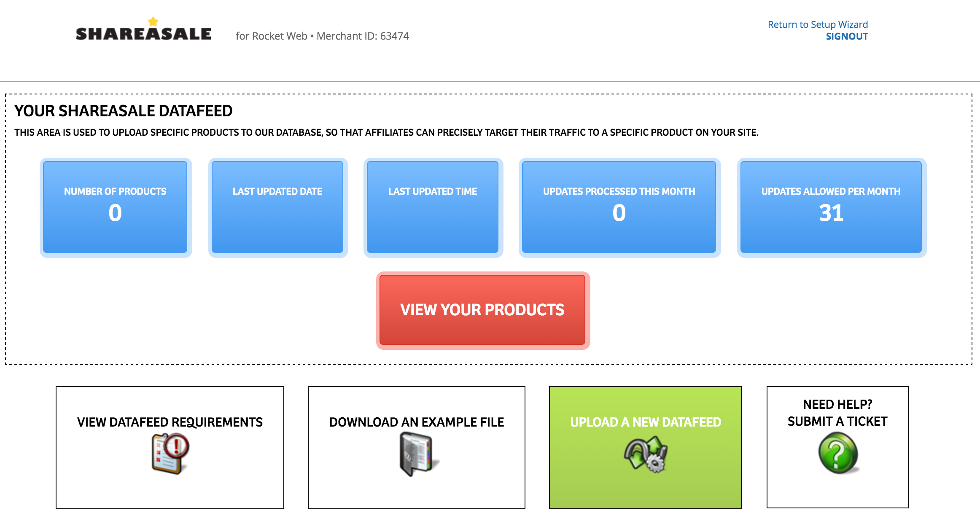Click the Number of Products tile
The width and height of the screenshot is (980, 521).
(x=115, y=207)
